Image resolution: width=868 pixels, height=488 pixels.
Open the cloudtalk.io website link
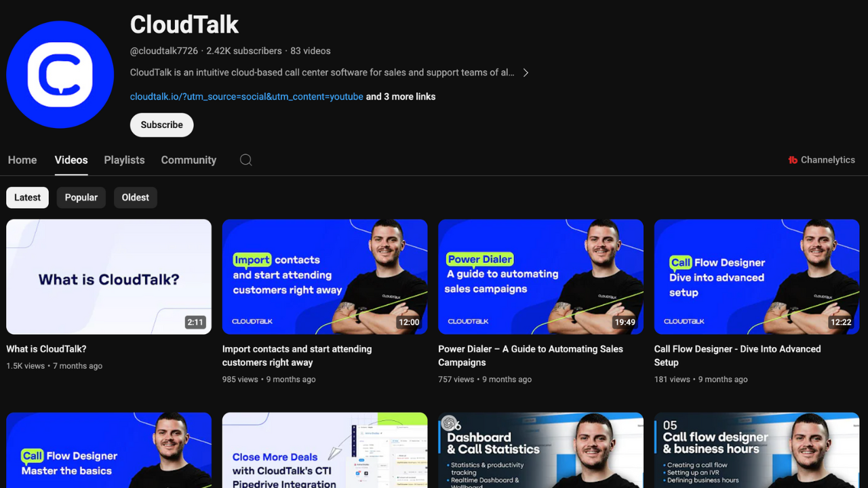coord(247,97)
